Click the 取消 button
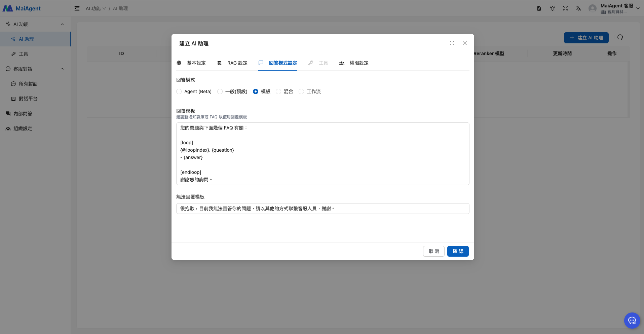The width and height of the screenshot is (644, 334). (433, 251)
